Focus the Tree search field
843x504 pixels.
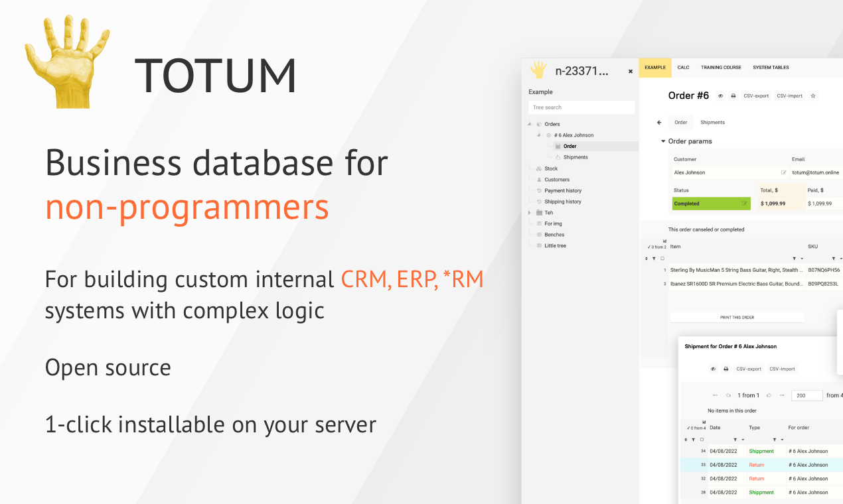[581, 107]
